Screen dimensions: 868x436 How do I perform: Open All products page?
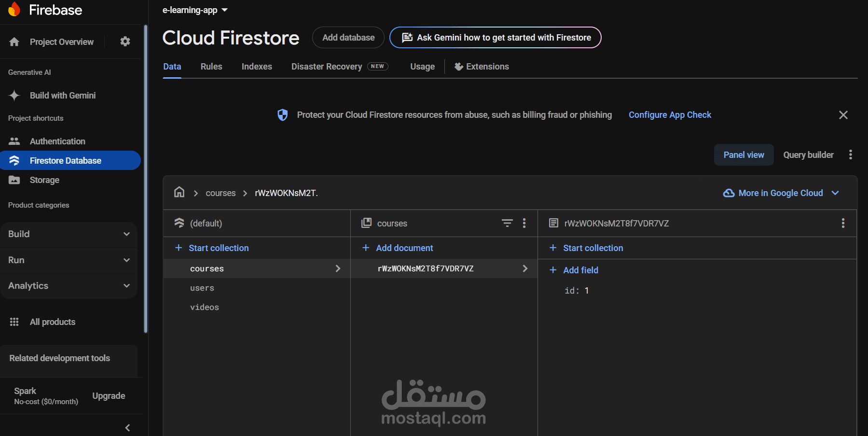click(x=70, y=322)
